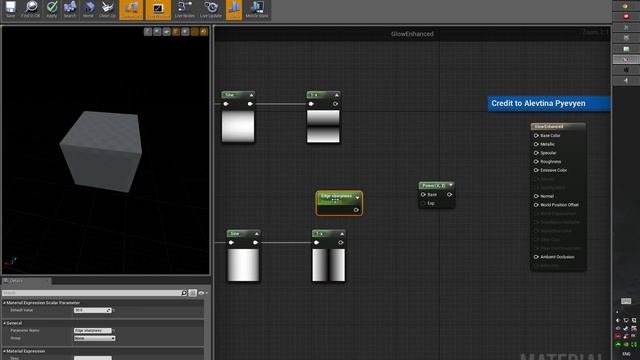This screenshot has width=640, height=360.
Task: Save the material with the Save icon
Action: (x=10, y=9)
